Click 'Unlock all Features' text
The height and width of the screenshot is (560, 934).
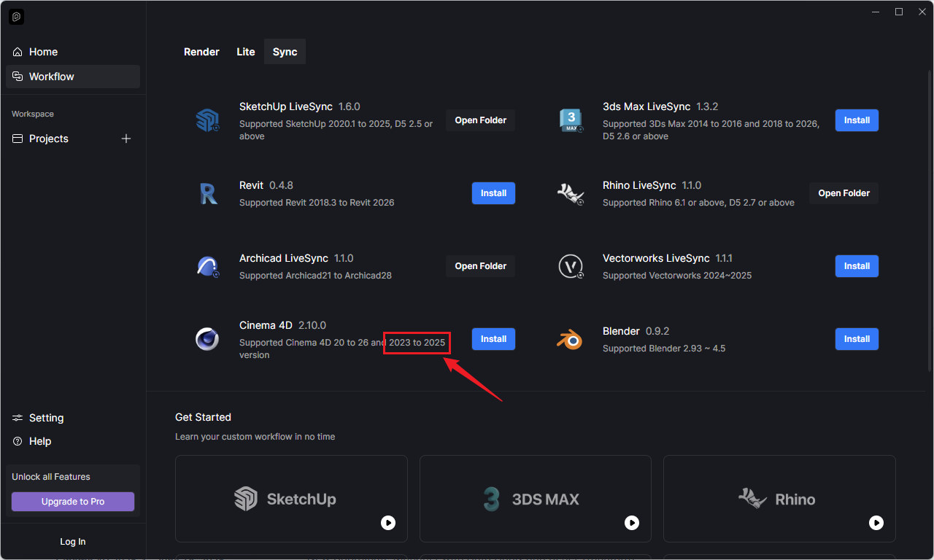pyautogui.click(x=51, y=477)
